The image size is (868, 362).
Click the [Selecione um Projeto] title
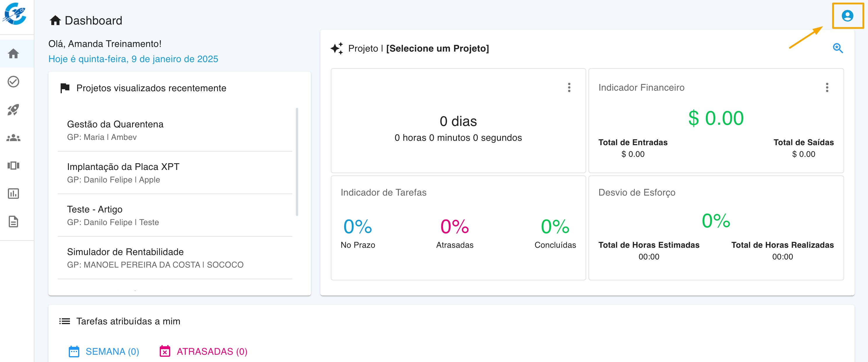pyautogui.click(x=437, y=49)
